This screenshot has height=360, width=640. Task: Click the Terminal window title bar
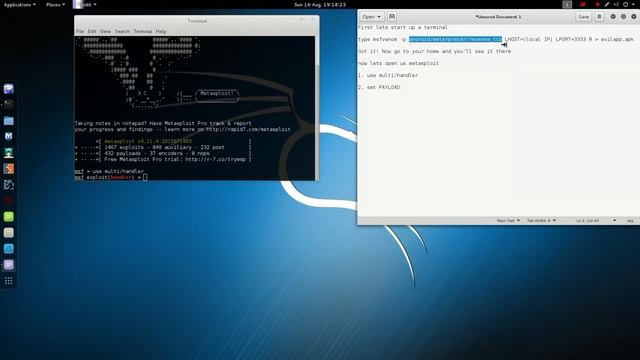point(197,21)
